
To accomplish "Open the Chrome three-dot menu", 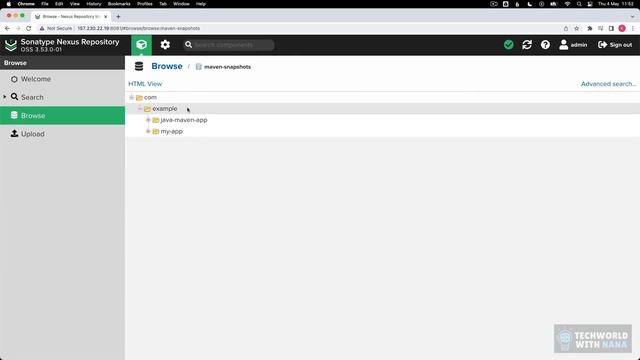I will (x=633, y=28).
